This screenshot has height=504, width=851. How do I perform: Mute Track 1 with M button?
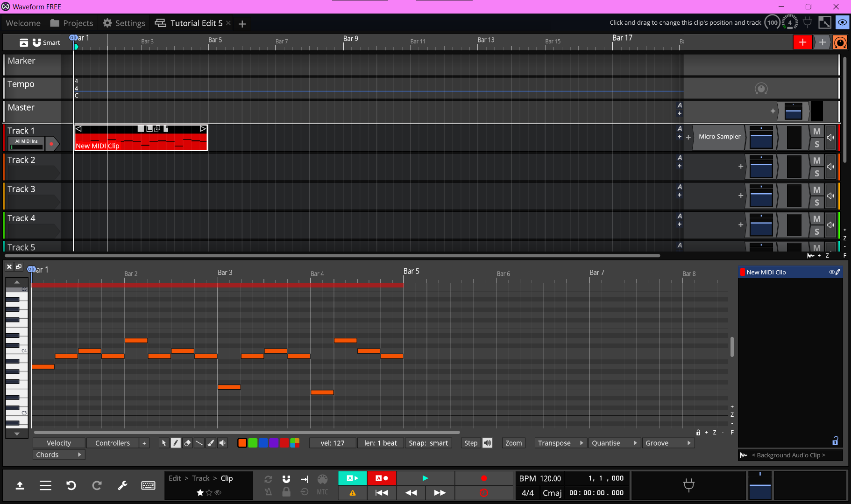point(816,132)
